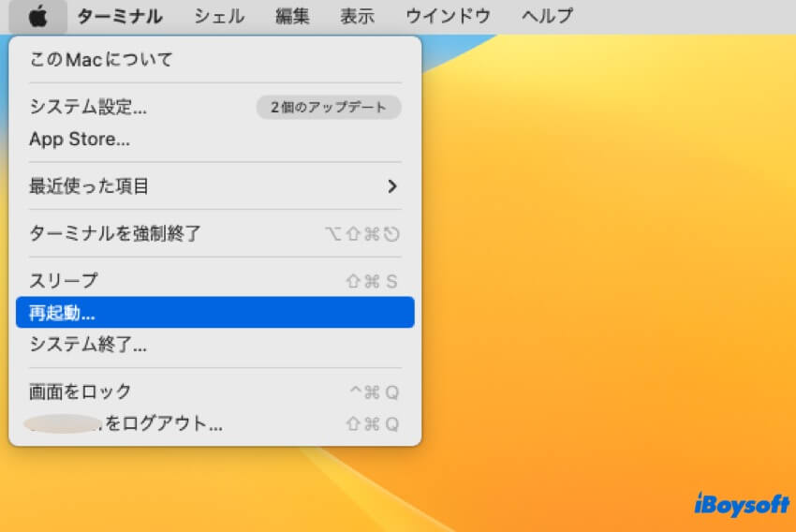796x532 pixels.
Task: Choose 再起動...
Action: pos(215,313)
